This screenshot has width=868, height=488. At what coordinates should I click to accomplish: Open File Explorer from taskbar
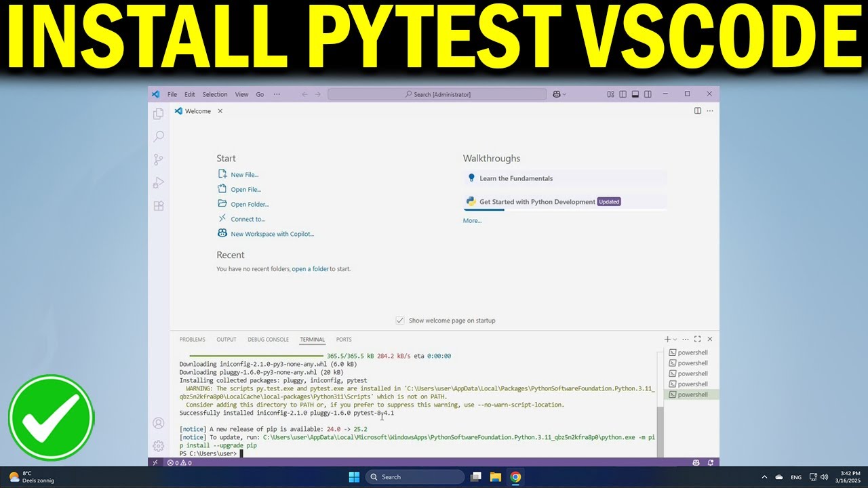pyautogui.click(x=496, y=477)
